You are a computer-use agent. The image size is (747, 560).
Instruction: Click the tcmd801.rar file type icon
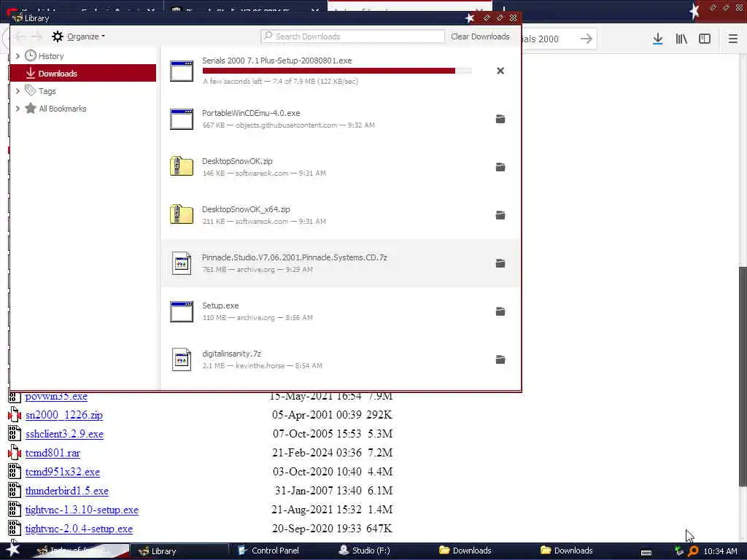15,453
